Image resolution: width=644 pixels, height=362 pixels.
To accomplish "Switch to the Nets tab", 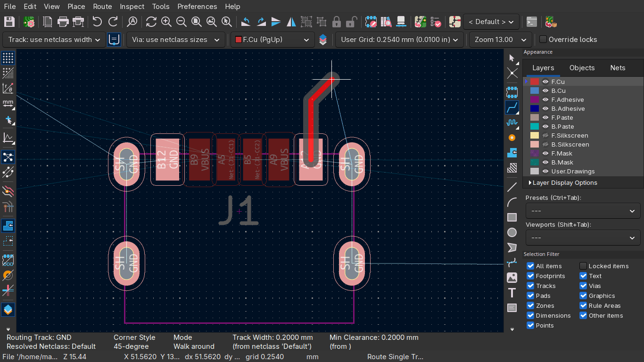I will (x=618, y=68).
